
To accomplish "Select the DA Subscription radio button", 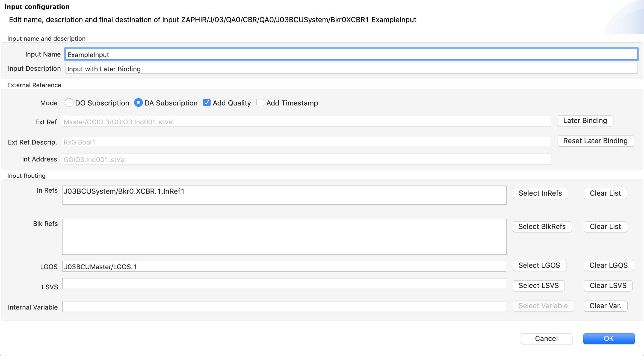I will click(x=138, y=103).
